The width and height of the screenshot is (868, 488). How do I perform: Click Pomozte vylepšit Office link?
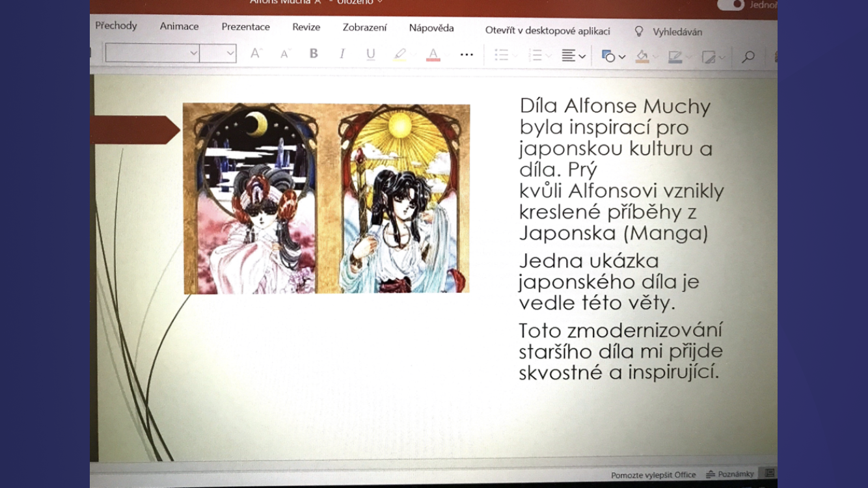click(x=653, y=475)
